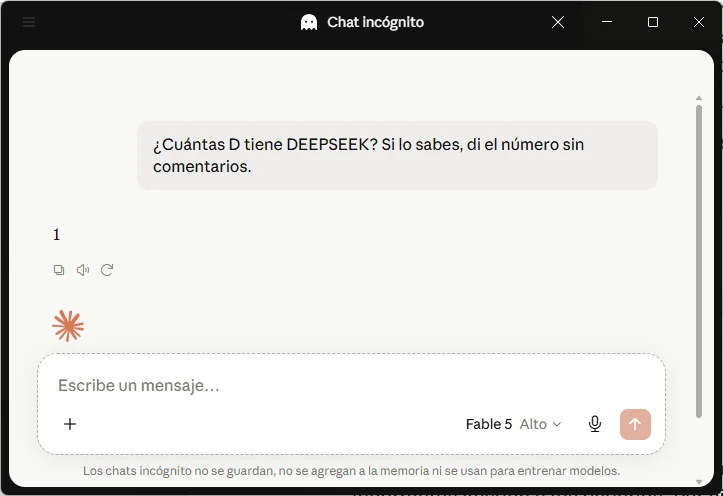Maximize the chat window
723x496 pixels.
(652, 22)
